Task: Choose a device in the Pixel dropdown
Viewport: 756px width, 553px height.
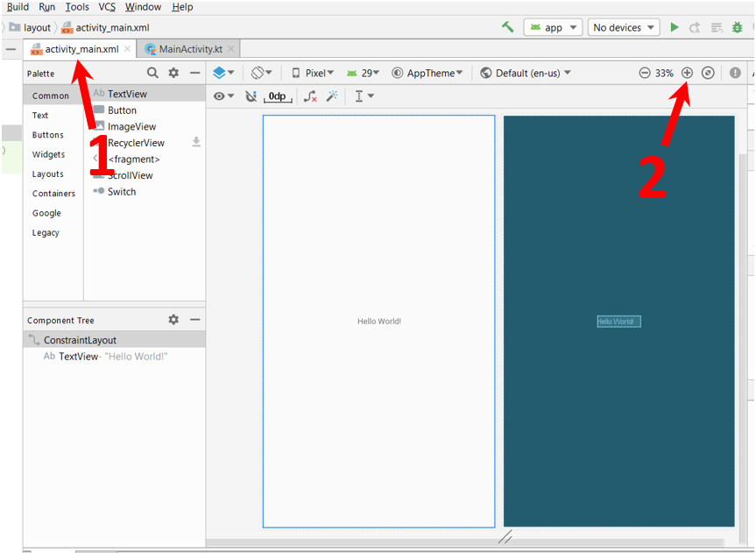Action: pos(313,73)
